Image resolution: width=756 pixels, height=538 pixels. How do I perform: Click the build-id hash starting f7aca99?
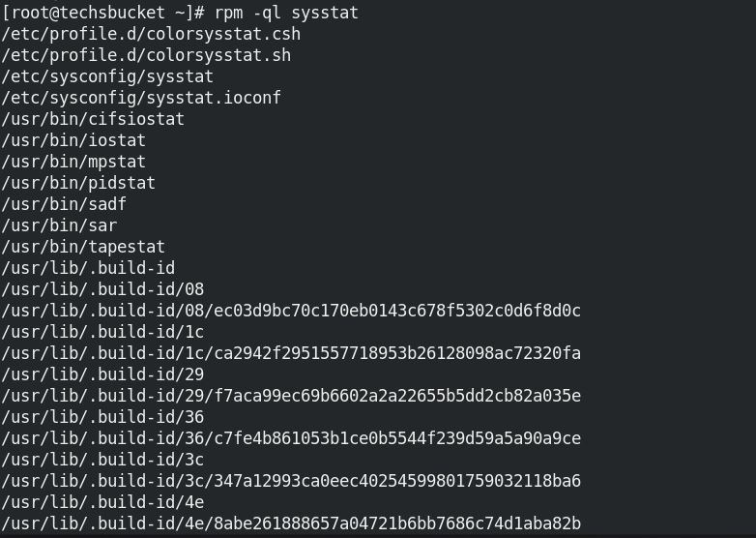[x=396, y=395]
